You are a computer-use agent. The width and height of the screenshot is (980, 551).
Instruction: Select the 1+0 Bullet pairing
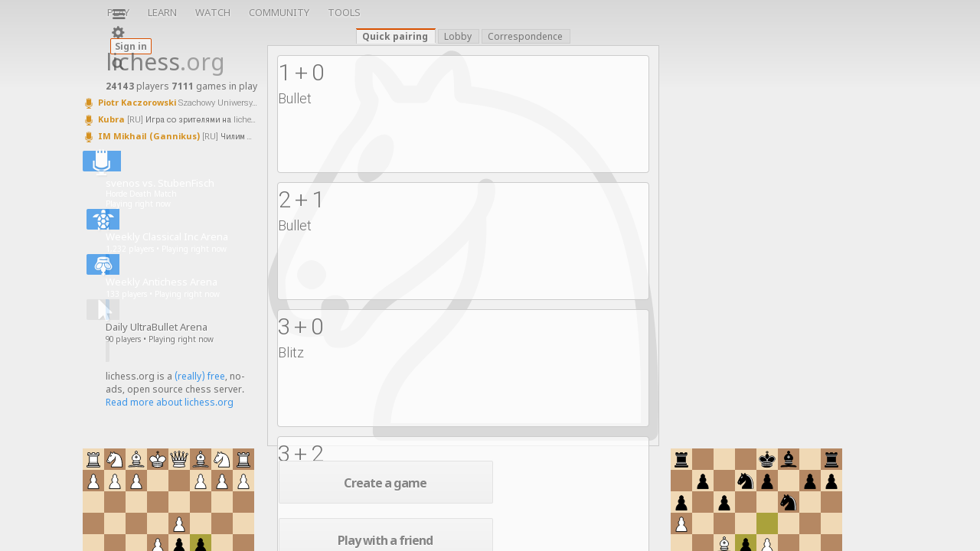point(463,114)
